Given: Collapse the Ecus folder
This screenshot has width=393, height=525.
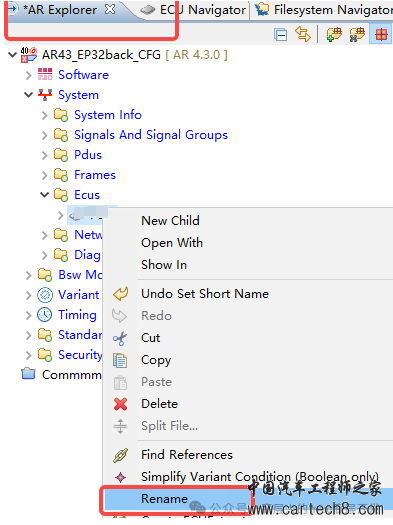Looking at the screenshot, I should (x=45, y=195).
